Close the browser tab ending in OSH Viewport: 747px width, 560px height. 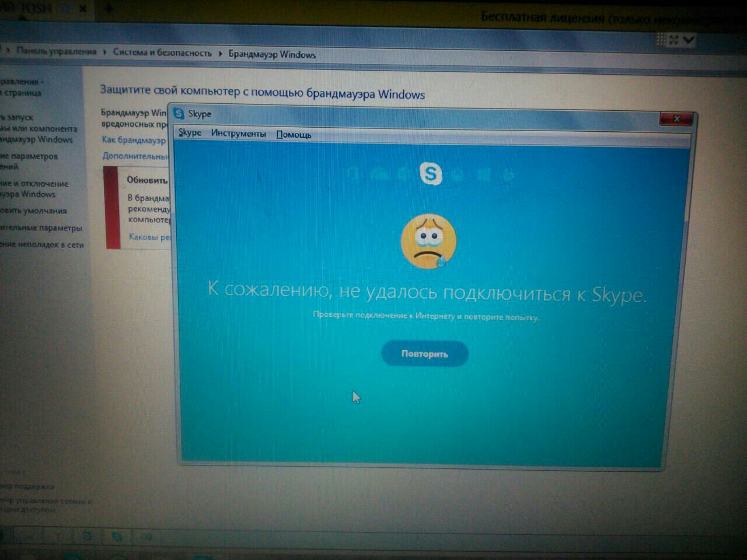(x=83, y=9)
